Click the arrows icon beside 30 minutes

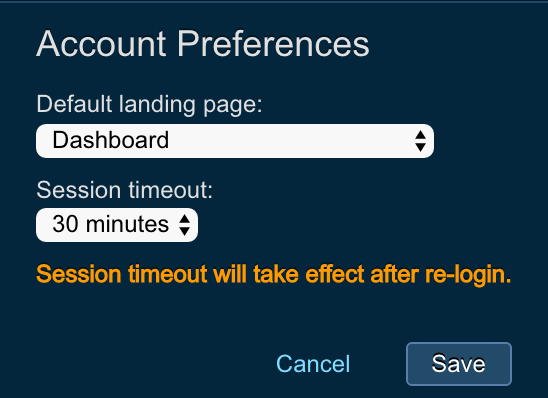[185, 225]
